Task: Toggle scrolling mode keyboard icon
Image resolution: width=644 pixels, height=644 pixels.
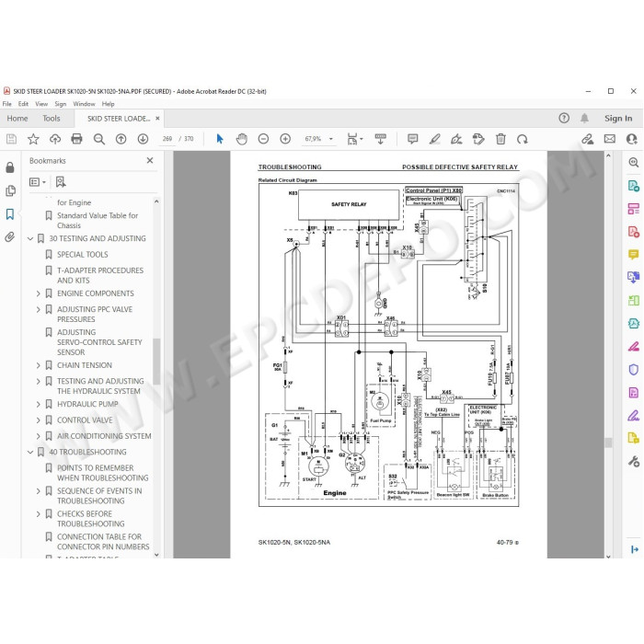Action: click(x=380, y=139)
